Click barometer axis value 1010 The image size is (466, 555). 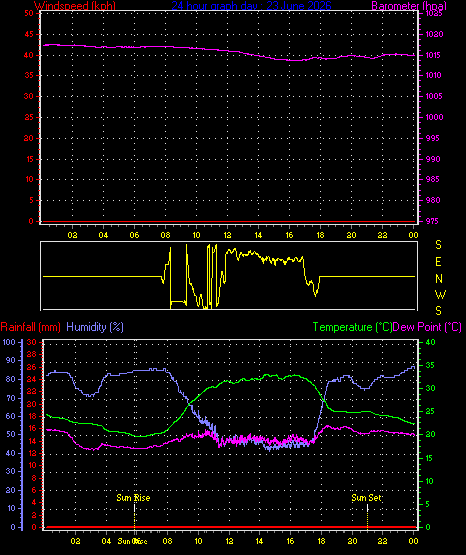[x=434, y=75]
